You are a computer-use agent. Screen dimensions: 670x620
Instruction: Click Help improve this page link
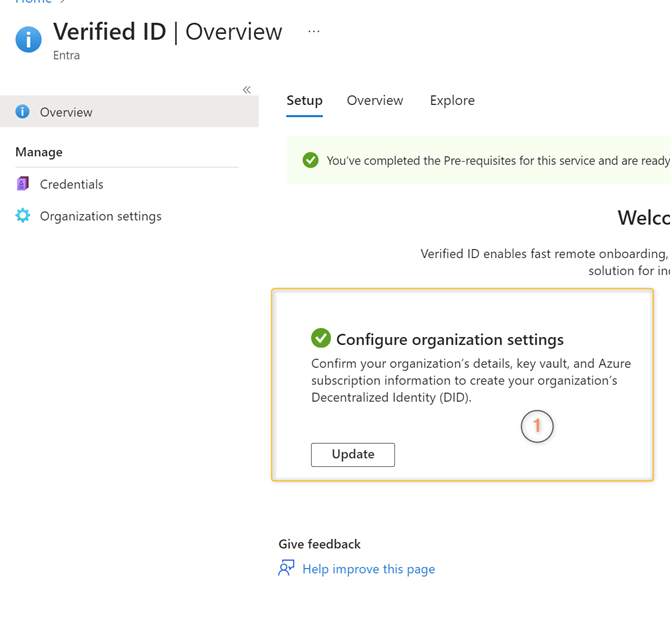(x=369, y=569)
